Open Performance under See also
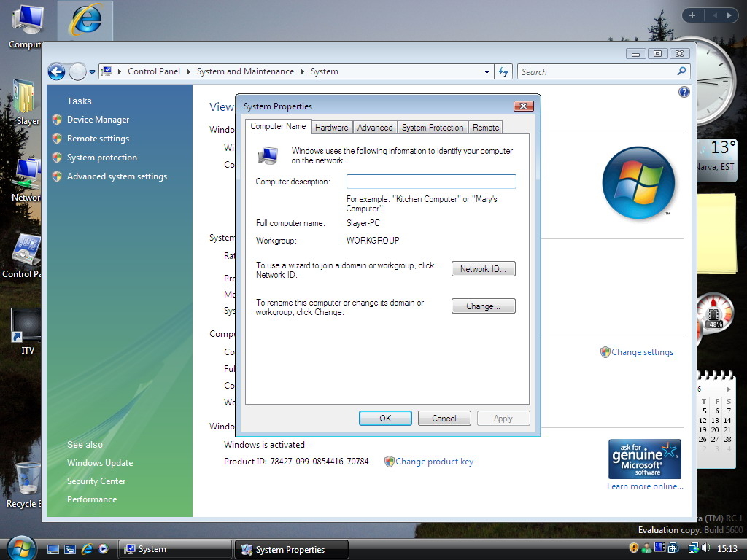 (x=92, y=499)
